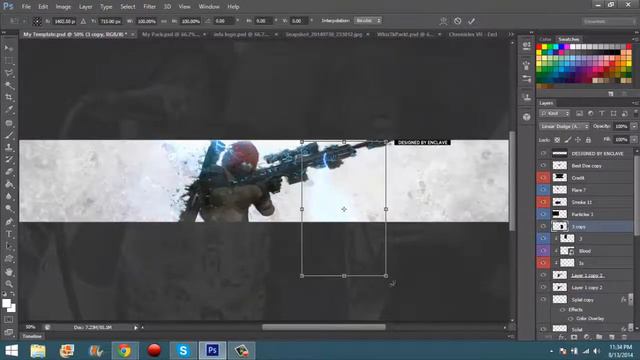Create a new layer icon
The width and height of the screenshot is (640, 360).
[611, 337]
